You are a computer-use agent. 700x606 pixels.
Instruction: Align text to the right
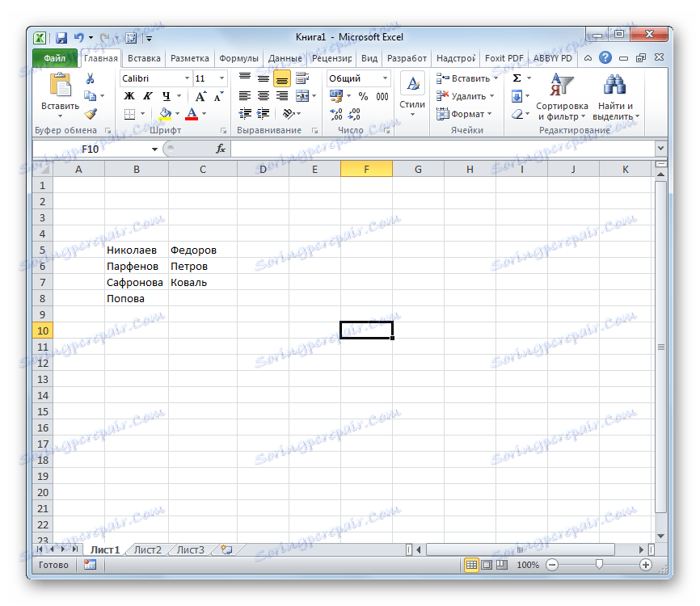[x=282, y=96]
